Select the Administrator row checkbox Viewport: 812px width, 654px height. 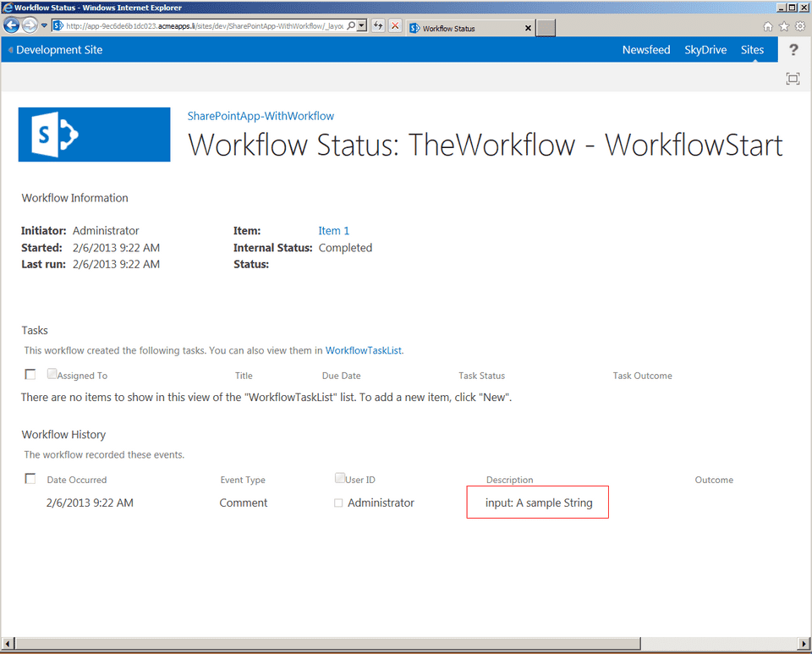pyautogui.click(x=338, y=503)
